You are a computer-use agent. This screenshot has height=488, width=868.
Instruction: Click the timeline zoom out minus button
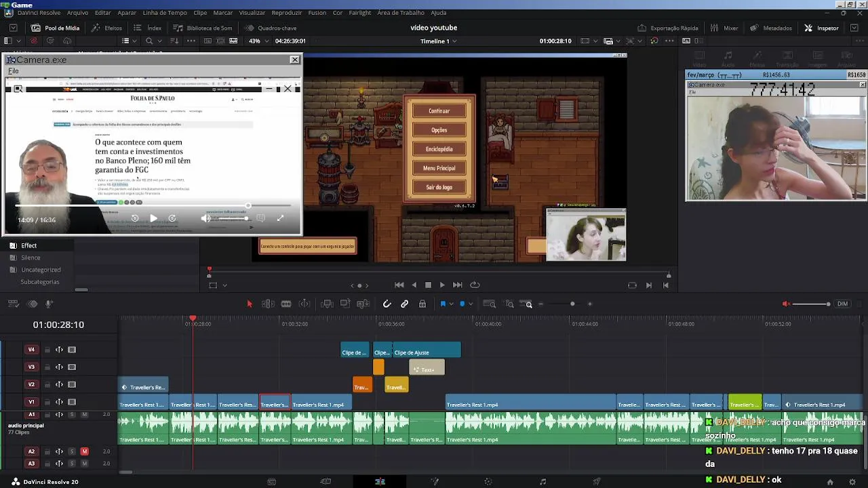[x=540, y=304]
